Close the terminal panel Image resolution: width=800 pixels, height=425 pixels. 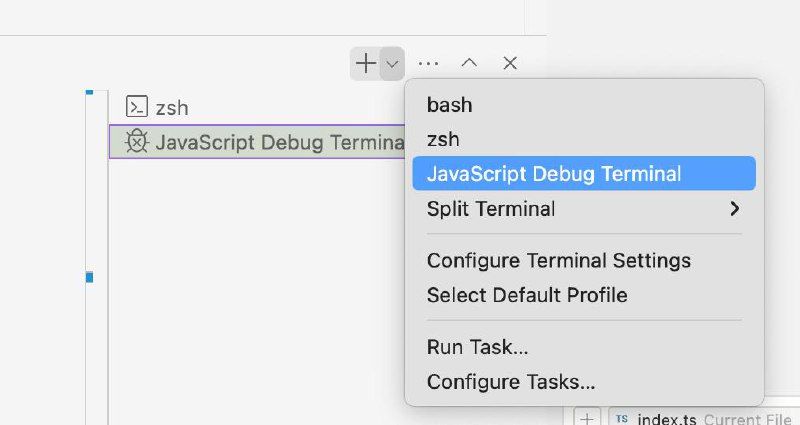[510, 63]
